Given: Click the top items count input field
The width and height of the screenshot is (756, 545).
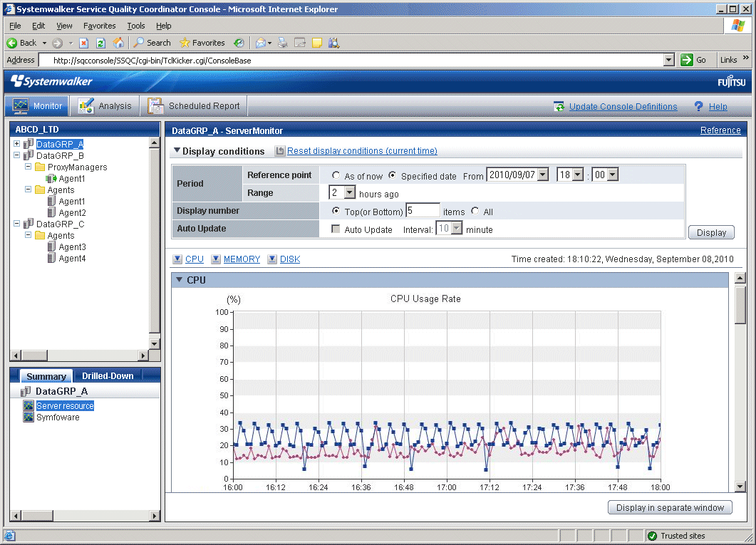Looking at the screenshot, I should coord(423,211).
